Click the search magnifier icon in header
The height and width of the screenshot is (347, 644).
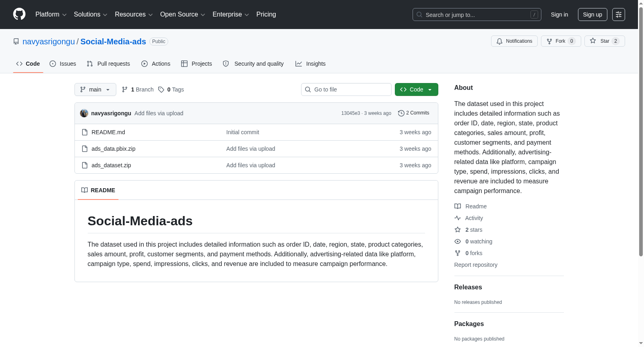419,15
